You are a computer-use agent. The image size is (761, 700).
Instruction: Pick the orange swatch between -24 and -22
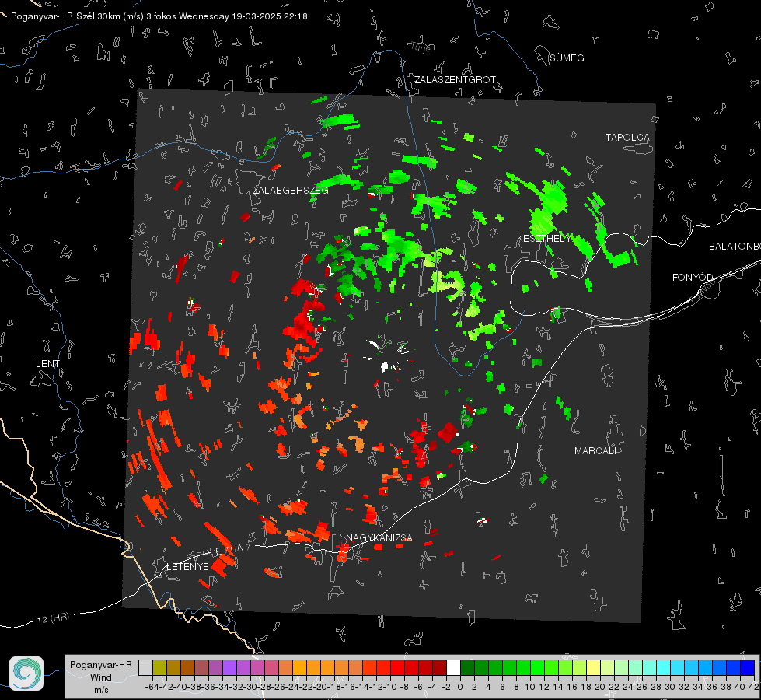(300, 667)
